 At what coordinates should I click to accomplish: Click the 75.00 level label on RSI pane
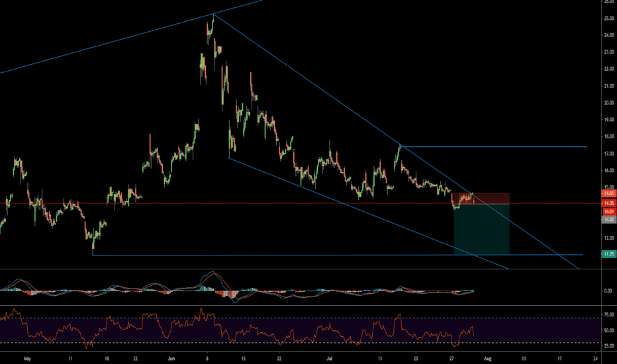(609, 314)
